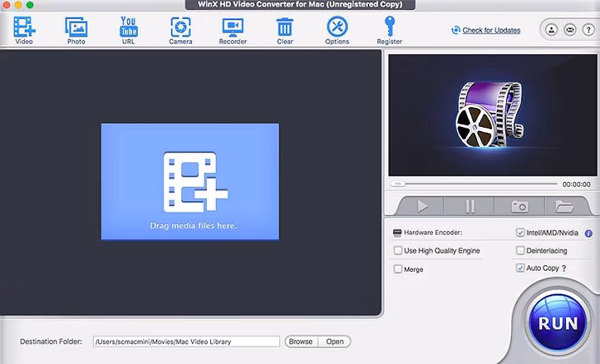Open the screen Recorder
Screen dimensions: 600x364
233,30
